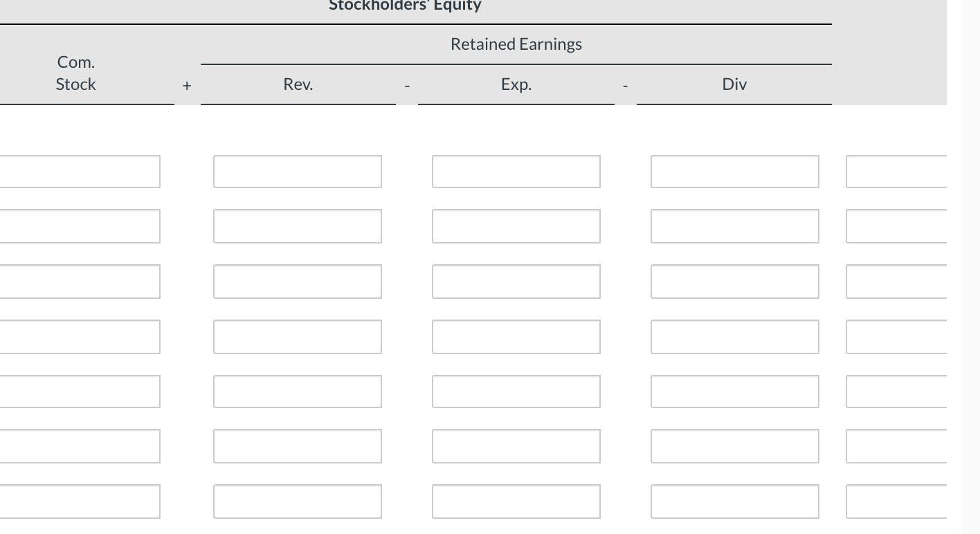Image resolution: width=980 pixels, height=534 pixels.
Task: Click the Rev. column header label
Action: coord(298,84)
